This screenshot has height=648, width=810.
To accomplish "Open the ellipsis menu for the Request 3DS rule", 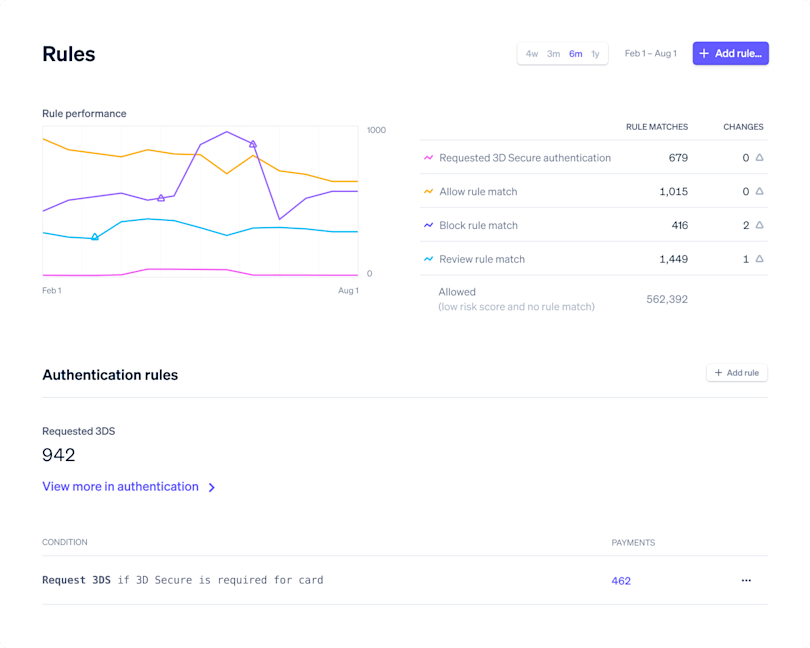I will tap(746, 580).
